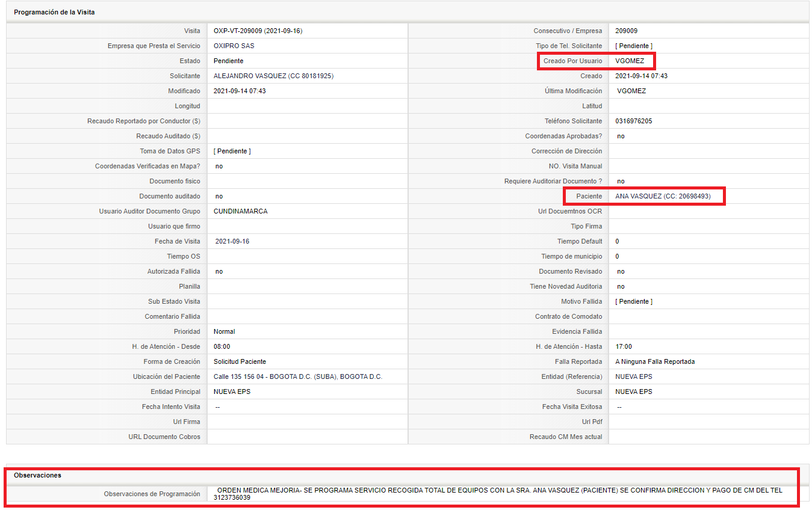Click the start time 08:00
The height and width of the screenshot is (513, 812).
pyautogui.click(x=222, y=346)
